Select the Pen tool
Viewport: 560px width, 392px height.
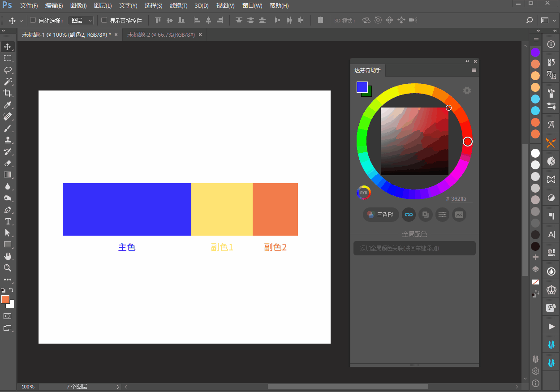(x=8, y=210)
